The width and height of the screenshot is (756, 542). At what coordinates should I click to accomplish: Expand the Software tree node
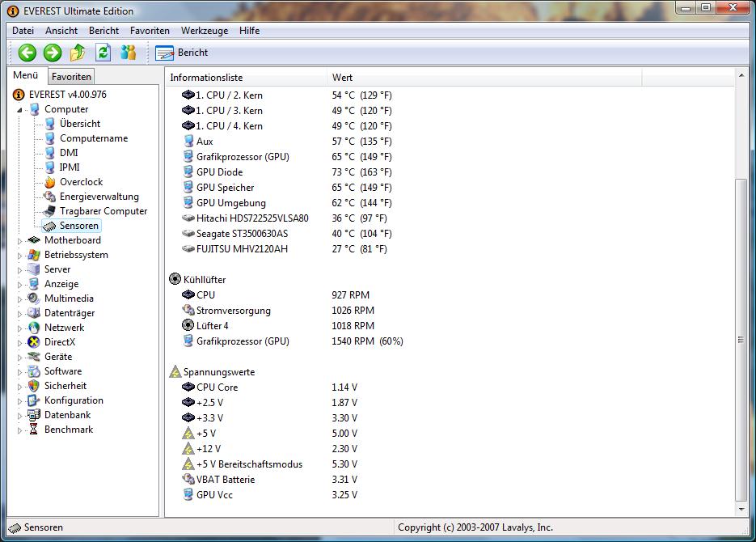19,372
